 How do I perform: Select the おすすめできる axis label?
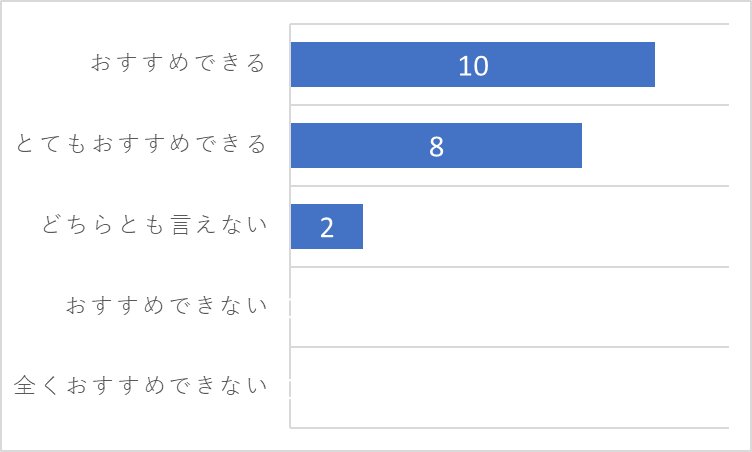click(178, 63)
